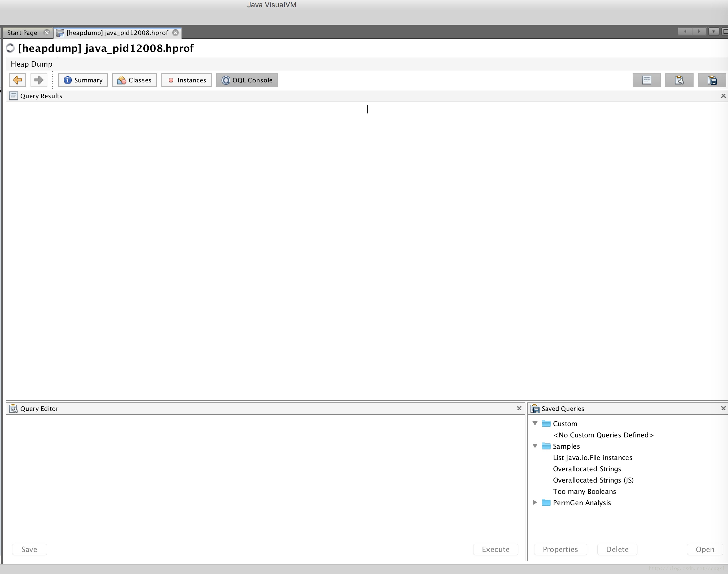Click the Save query button
Image resolution: width=728 pixels, height=574 pixels.
[29, 549]
